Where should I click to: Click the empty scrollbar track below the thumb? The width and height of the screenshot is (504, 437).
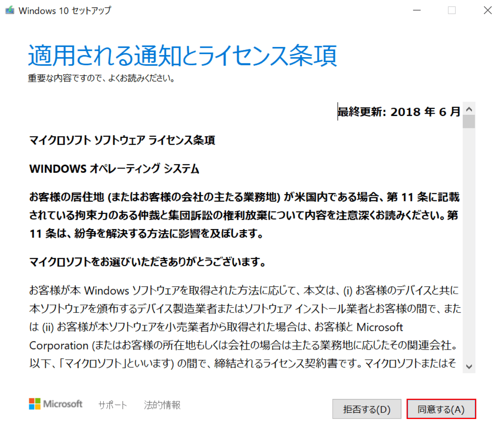pos(469,244)
